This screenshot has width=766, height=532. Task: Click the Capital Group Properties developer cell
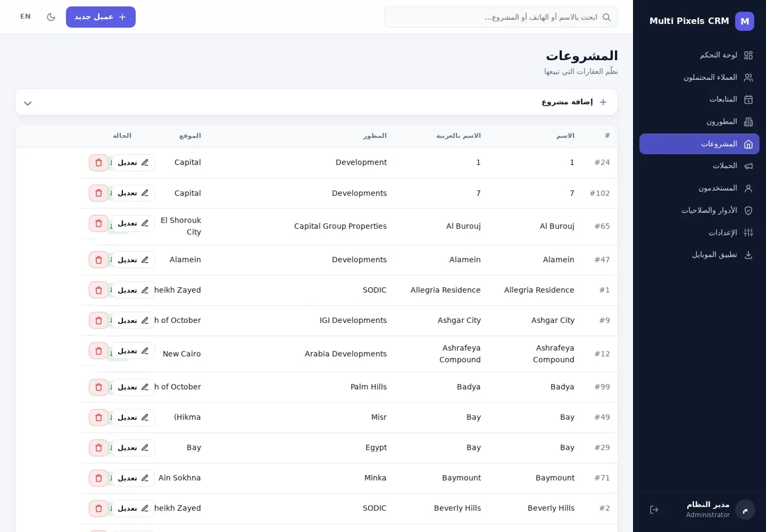pyautogui.click(x=340, y=226)
